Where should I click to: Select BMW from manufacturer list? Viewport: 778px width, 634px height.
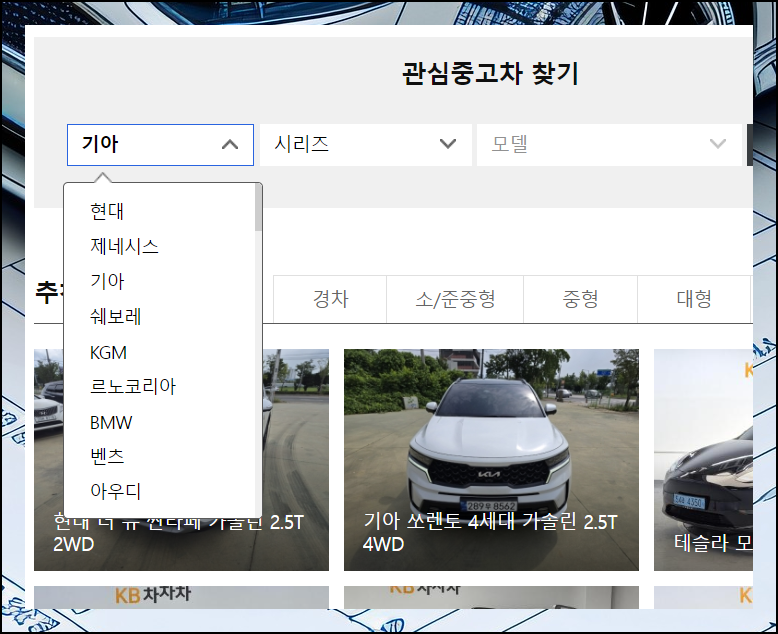coord(111,423)
